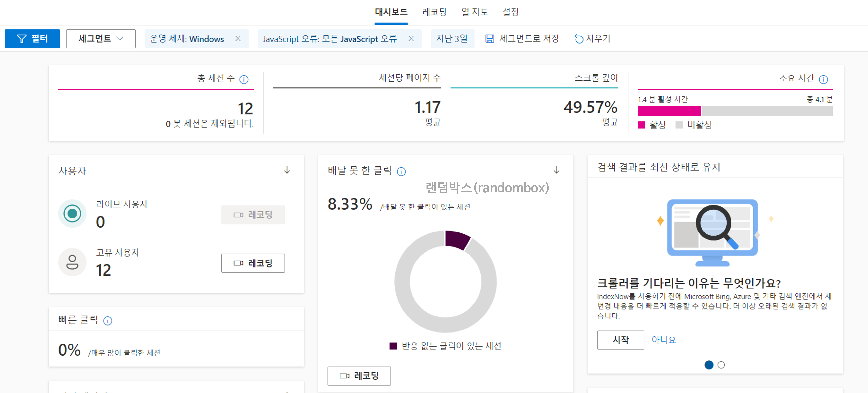Open the 열 지도 tab
This screenshot has height=393, width=868.
click(x=475, y=12)
